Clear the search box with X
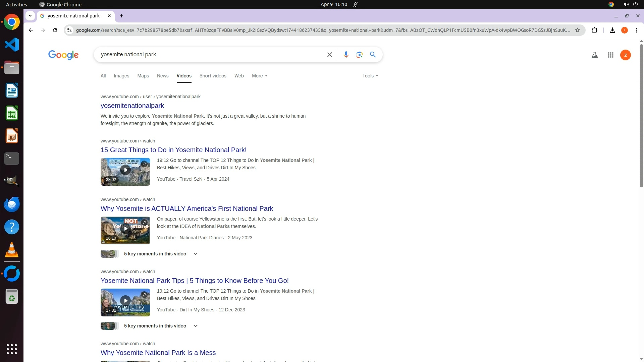Viewport: 644px width, 362px height. (x=329, y=55)
